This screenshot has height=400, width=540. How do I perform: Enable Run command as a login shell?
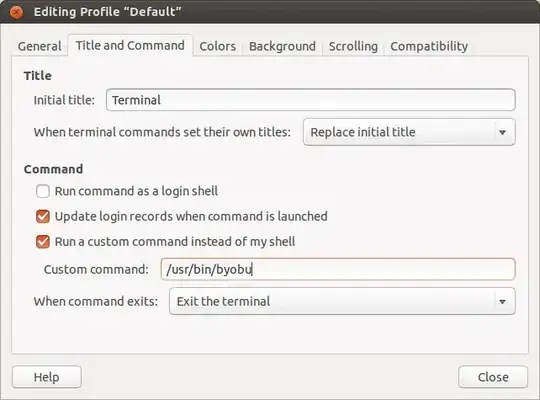[x=43, y=191]
